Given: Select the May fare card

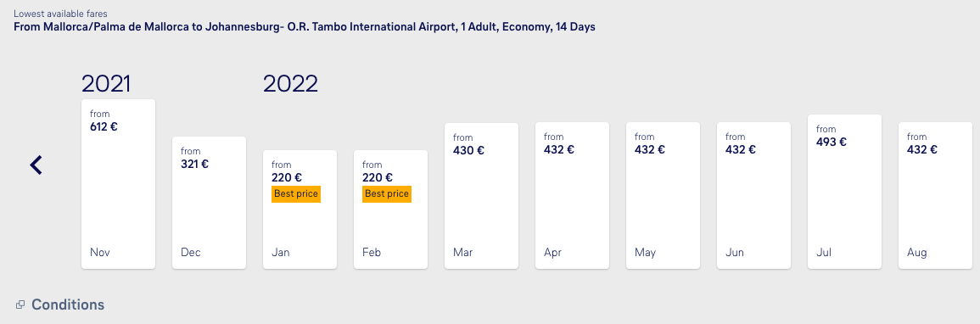Looking at the screenshot, I should click(x=664, y=196).
